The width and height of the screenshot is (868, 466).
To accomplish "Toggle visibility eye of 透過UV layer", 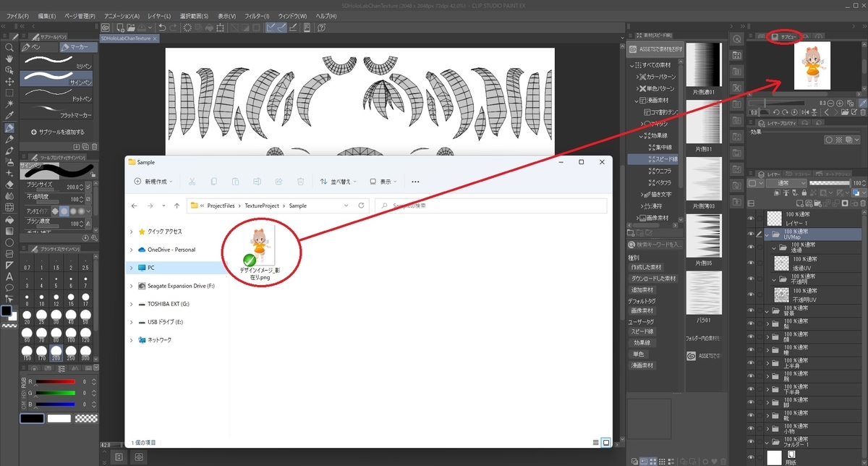I will 750,264.
